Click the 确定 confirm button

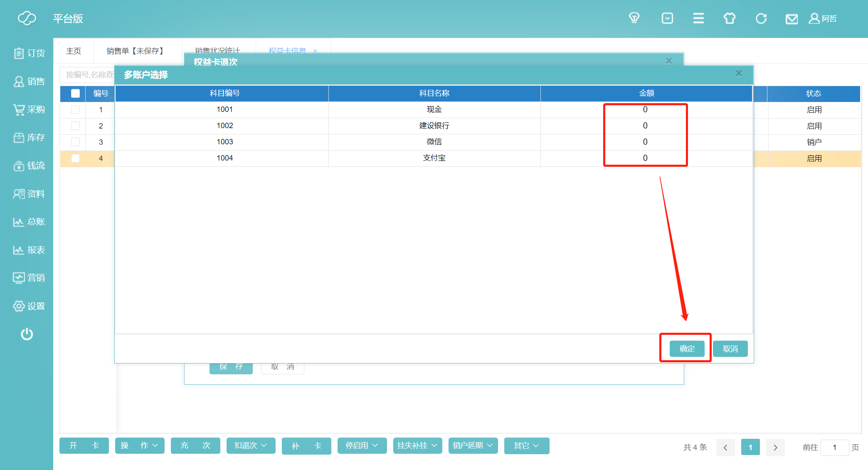click(687, 349)
